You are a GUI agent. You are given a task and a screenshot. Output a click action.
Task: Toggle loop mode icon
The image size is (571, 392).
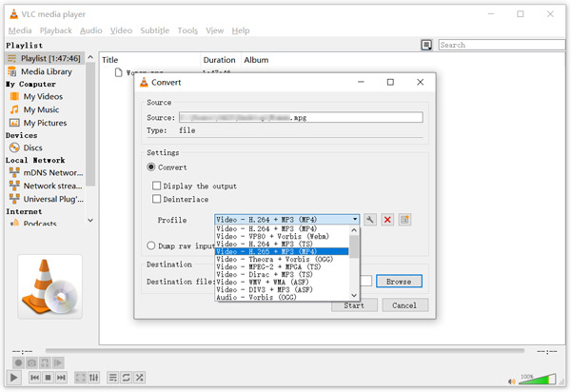(x=126, y=378)
